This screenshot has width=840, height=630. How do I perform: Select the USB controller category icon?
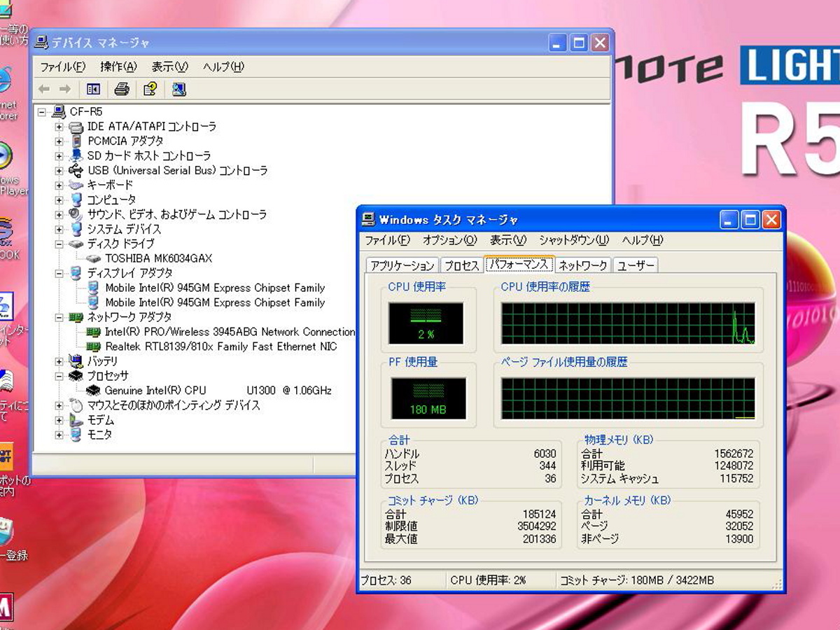(76, 171)
